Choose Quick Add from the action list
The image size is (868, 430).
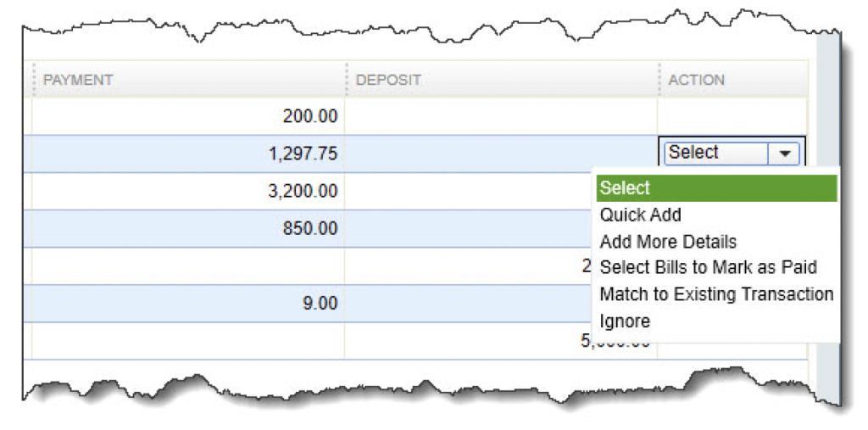click(x=640, y=215)
